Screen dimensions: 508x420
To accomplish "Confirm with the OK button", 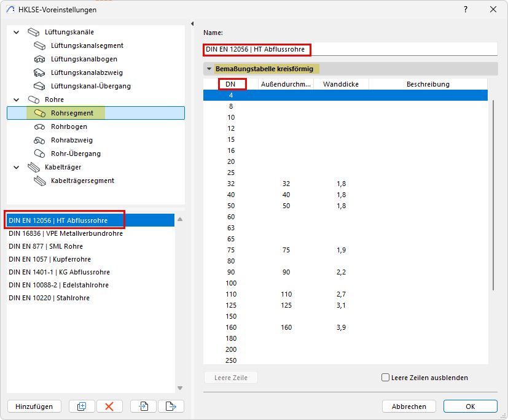I will tap(470, 406).
